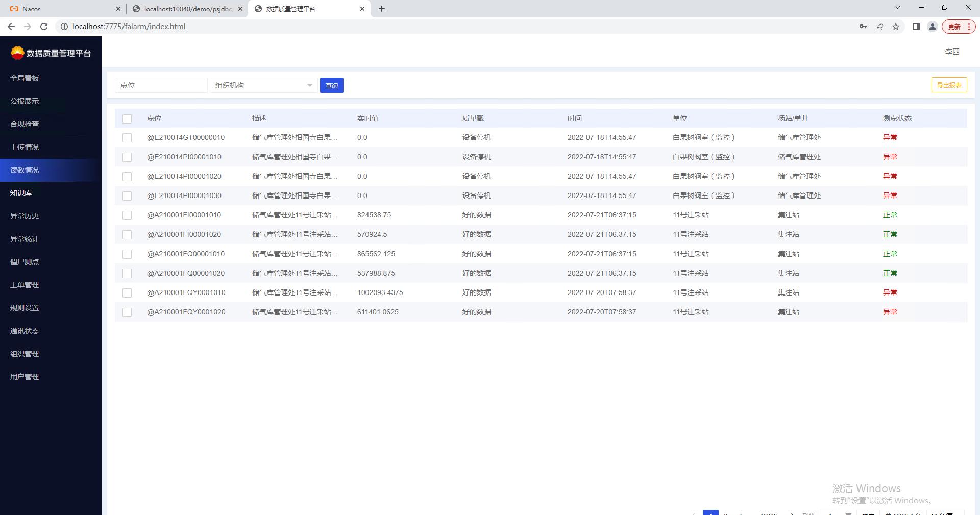The width and height of the screenshot is (980, 515).
Task: Open the tab search chevron in title bar
Action: tap(897, 8)
